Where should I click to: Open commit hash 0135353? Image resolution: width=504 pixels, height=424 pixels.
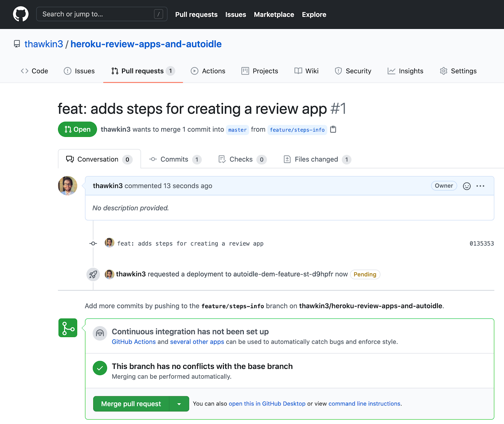tap(481, 244)
